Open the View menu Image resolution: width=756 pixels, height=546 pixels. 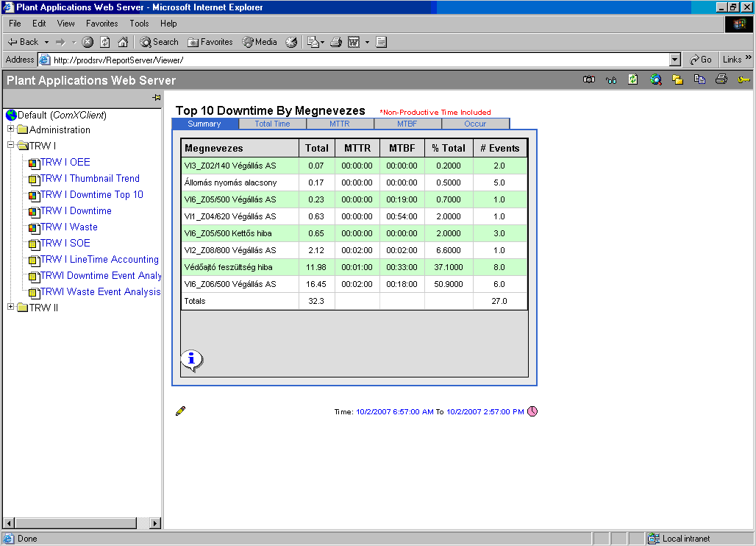[65, 24]
